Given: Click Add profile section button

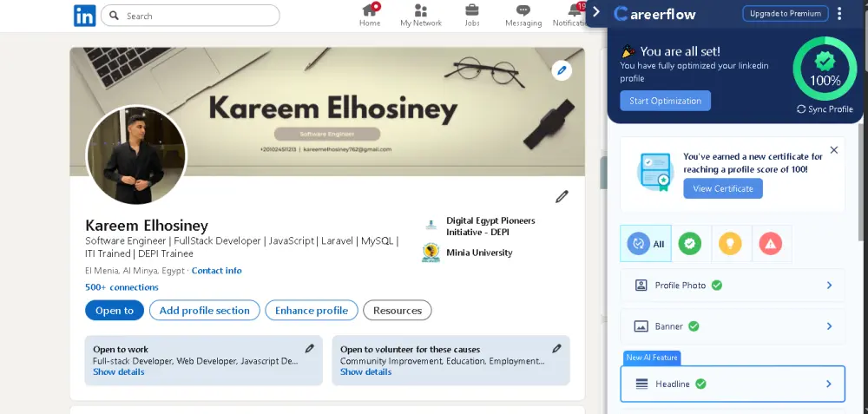Looking at the screenshot, I should pos(204,311).
